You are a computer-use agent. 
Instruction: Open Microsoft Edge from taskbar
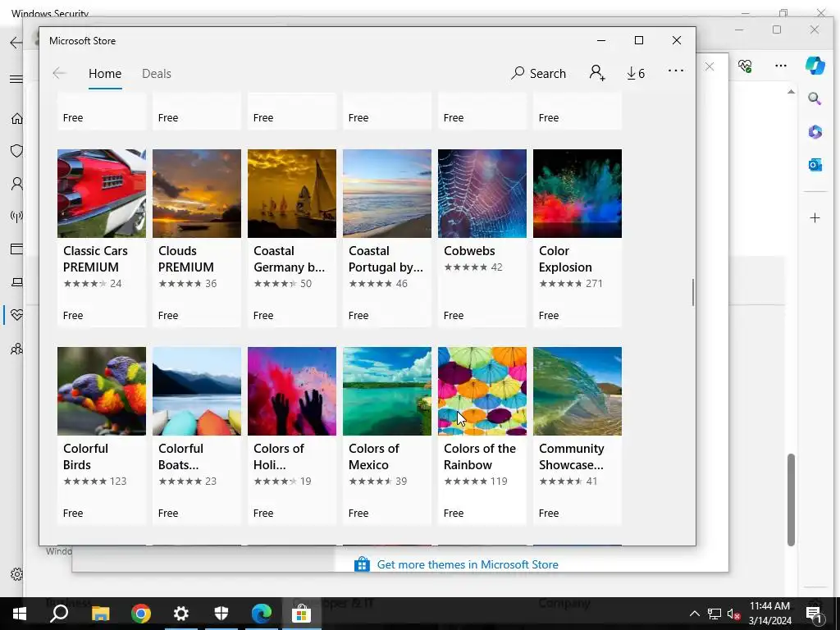pos(262,614)
